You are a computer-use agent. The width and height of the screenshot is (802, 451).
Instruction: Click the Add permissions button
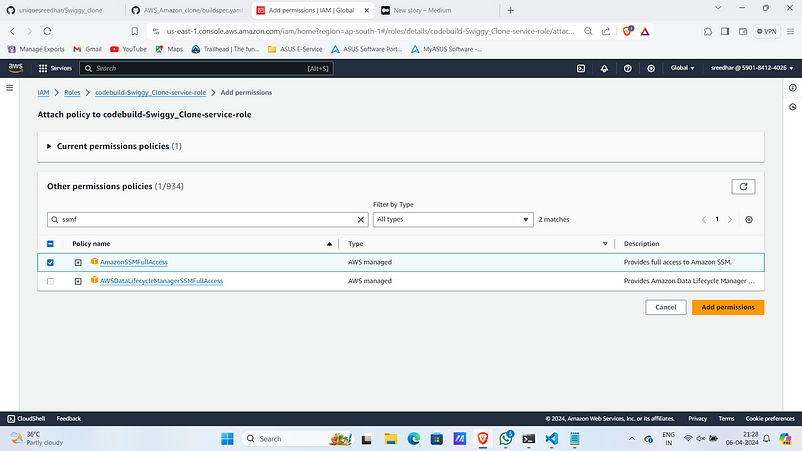(x=728, y=307)
